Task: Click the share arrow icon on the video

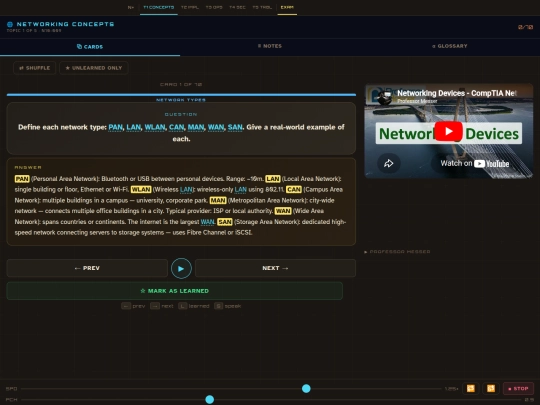Action: 389,163
